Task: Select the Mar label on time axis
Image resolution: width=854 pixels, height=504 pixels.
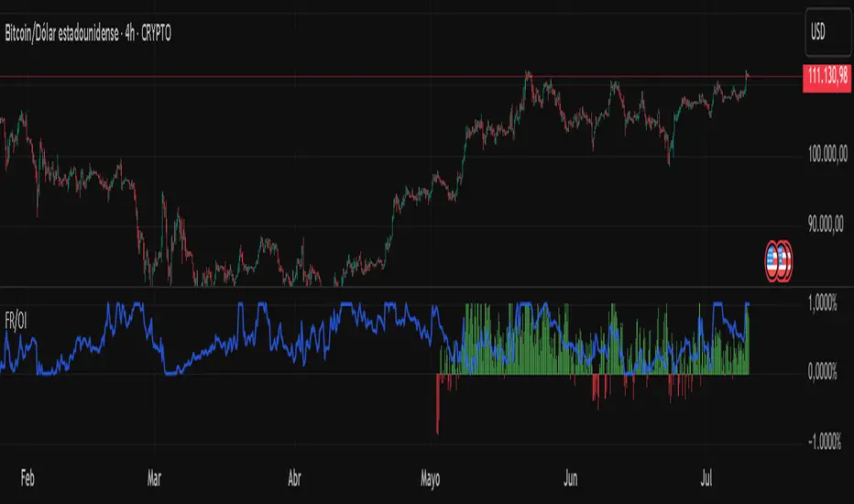Action: pyautogui.click(x=154, y=479)
